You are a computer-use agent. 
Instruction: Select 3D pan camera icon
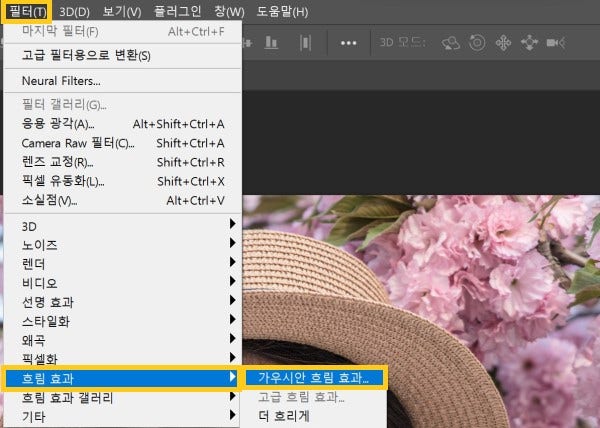pyautogui.click(x=503, y=43)
